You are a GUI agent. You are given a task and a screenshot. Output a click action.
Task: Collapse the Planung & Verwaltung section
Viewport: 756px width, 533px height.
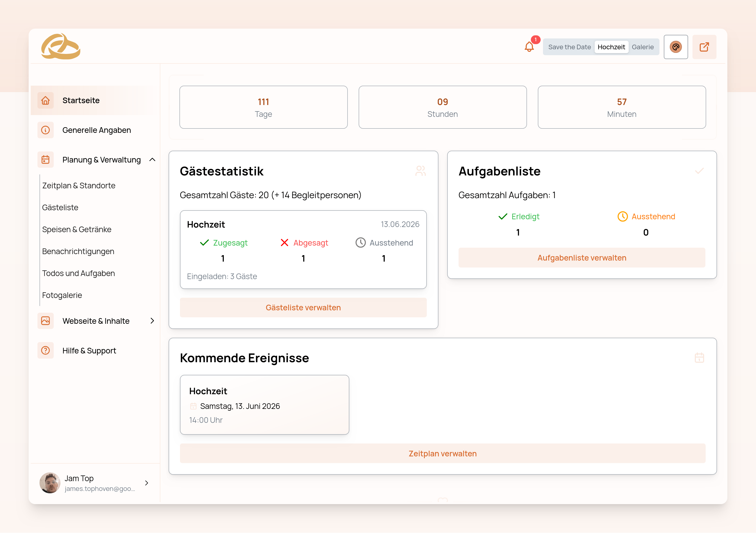tap(152, 160)
